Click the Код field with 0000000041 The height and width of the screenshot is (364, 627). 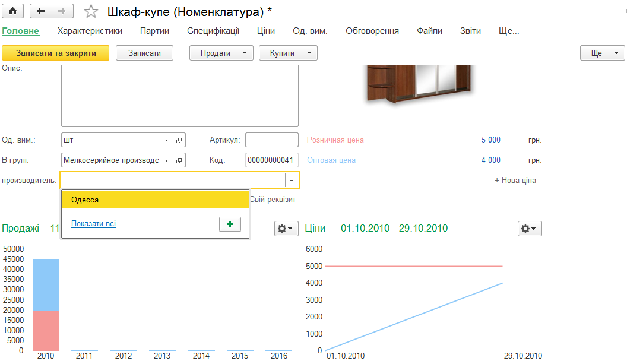[x=272, y=160]
